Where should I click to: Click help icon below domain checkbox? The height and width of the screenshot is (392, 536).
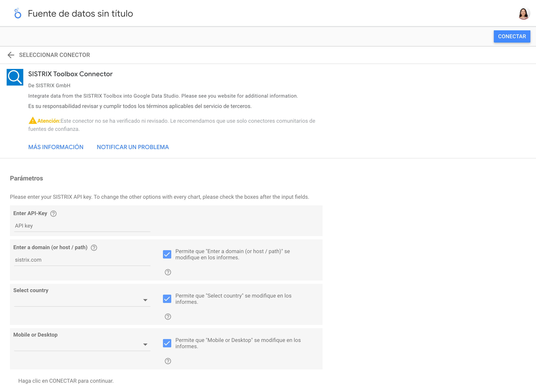tap(168, 272)
